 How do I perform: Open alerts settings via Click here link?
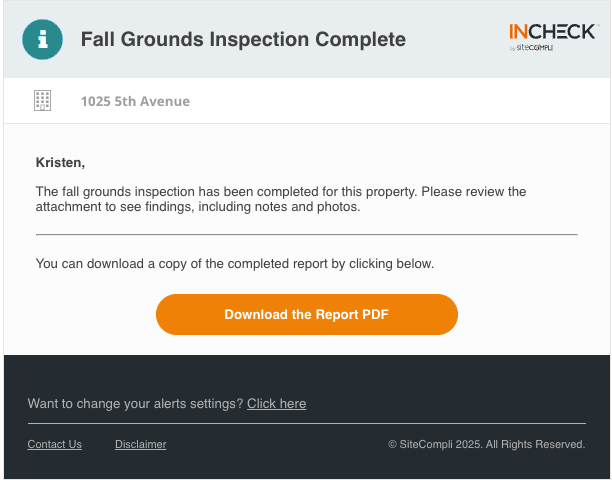[x=276, y=404]
